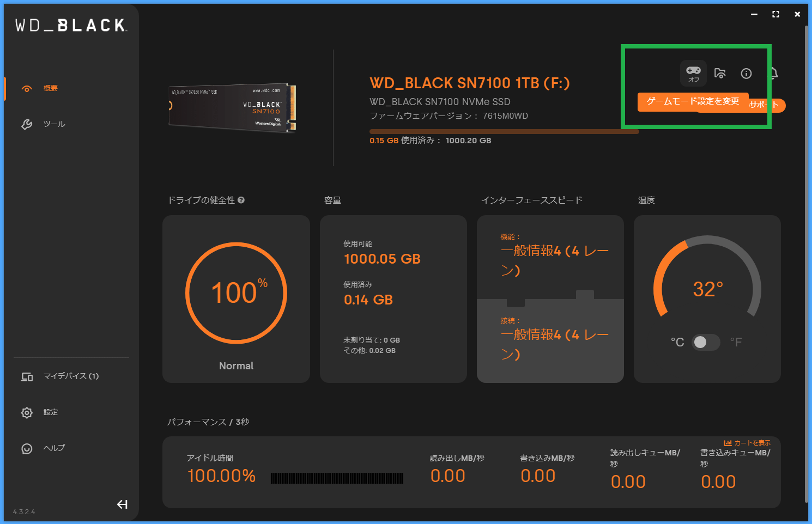This screenshot has height=524, width=812.
Task: Click the °C unit label
Action: [x=677, y=342]
